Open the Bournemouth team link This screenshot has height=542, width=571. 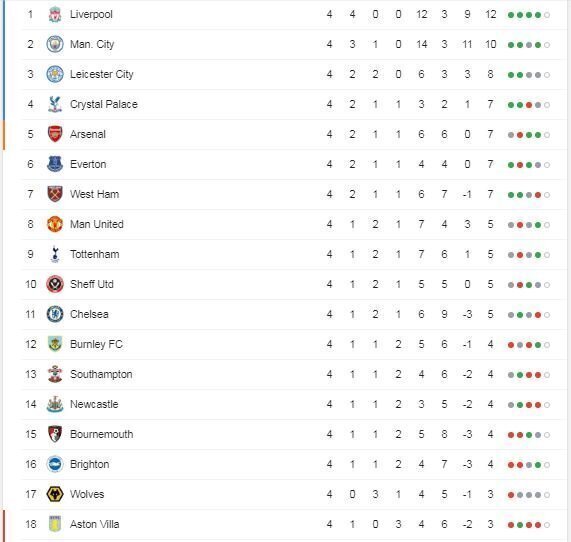[102, 434]
